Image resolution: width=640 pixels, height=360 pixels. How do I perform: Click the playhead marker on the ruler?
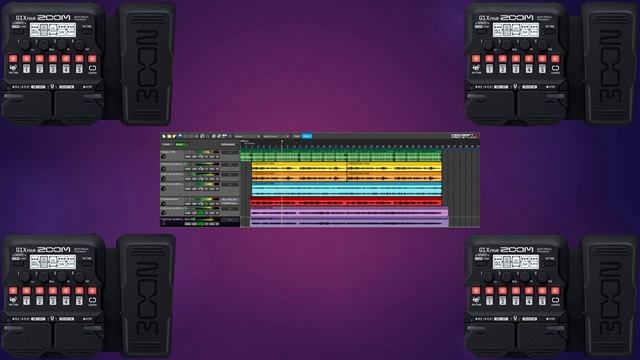pyautogui.click(x=282, y=141)
